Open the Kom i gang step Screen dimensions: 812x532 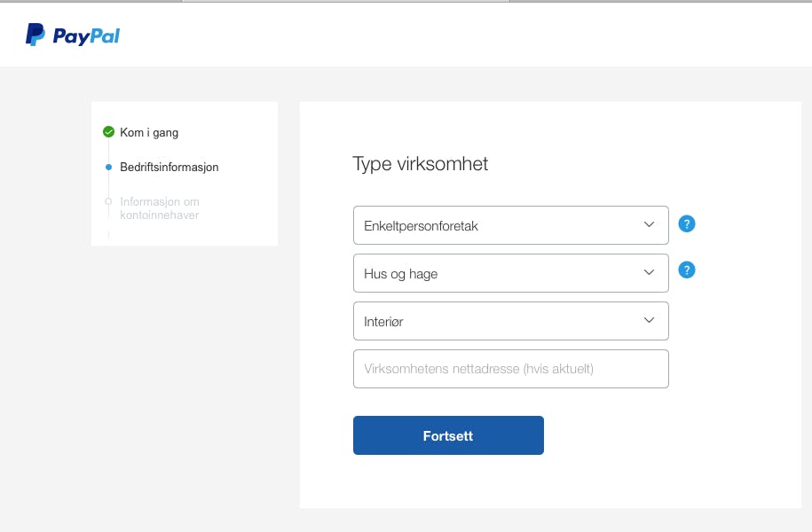click(x=149, y=132)
